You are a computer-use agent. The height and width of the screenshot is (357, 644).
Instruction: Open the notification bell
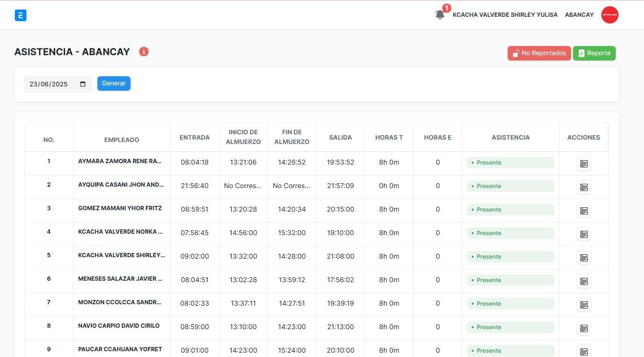click(x=440, y=15)
